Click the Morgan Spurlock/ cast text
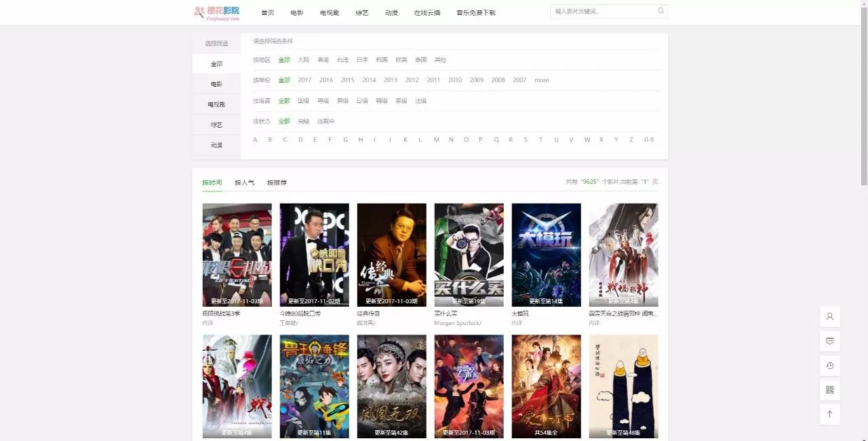 coord(458,323)
